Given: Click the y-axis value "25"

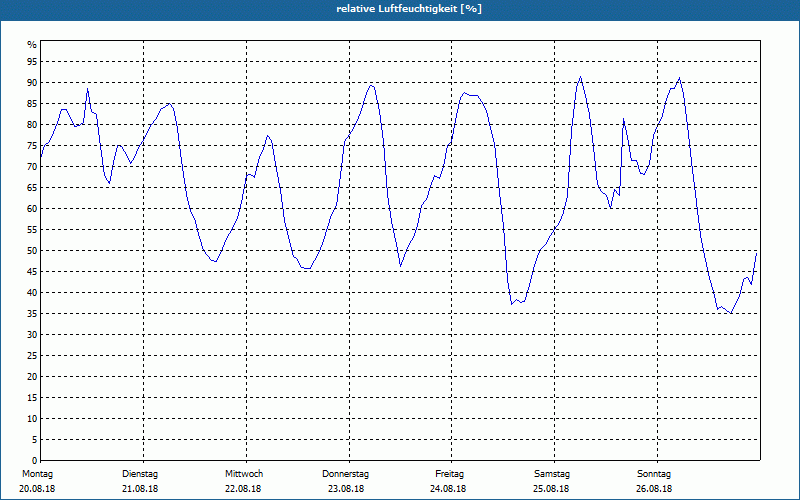Looking at the screenshot, I should coord(32,356).
